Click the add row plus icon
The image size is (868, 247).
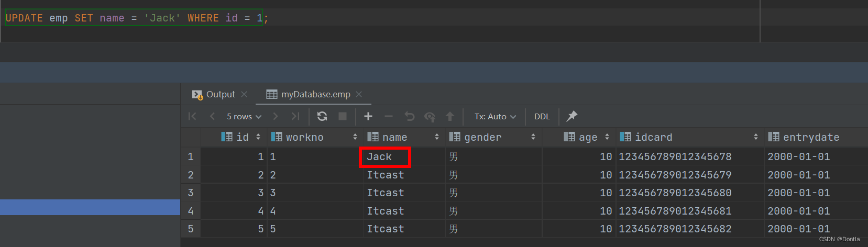(x=368, y=116)
